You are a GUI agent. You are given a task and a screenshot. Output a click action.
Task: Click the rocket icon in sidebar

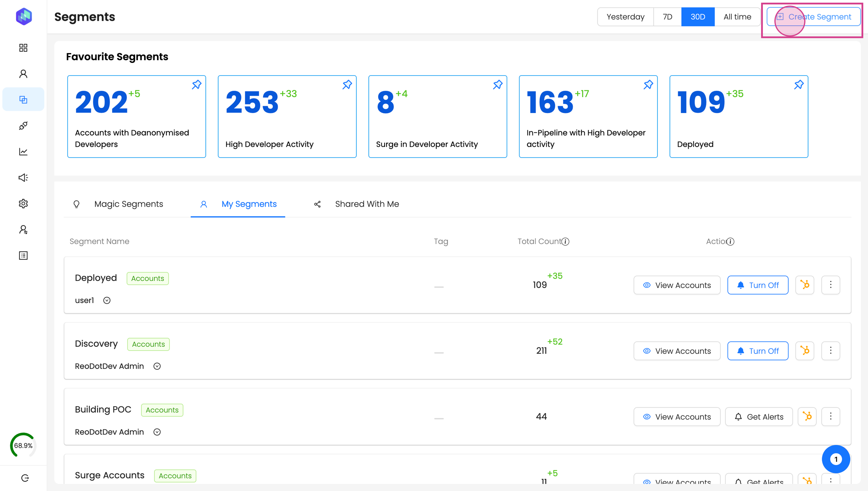(23, 126)
